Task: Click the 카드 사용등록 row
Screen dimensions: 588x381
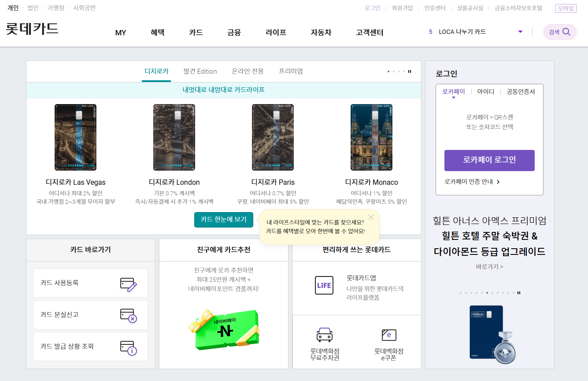Action: (91, 283)
